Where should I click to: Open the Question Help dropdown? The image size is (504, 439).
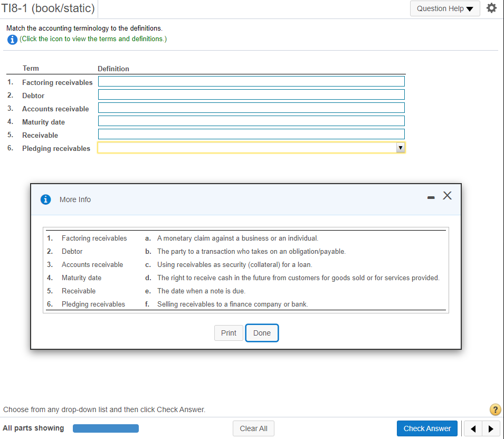(x=445, y=8)
